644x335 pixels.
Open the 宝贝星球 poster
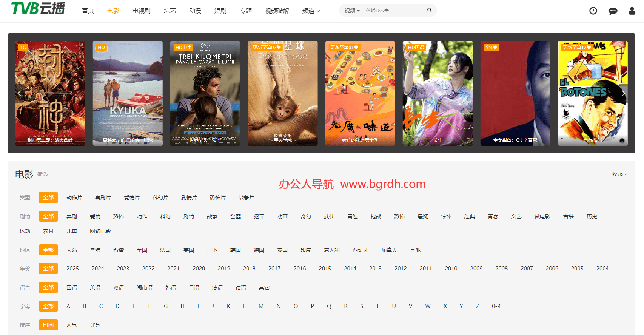click(x=283, y=93)
